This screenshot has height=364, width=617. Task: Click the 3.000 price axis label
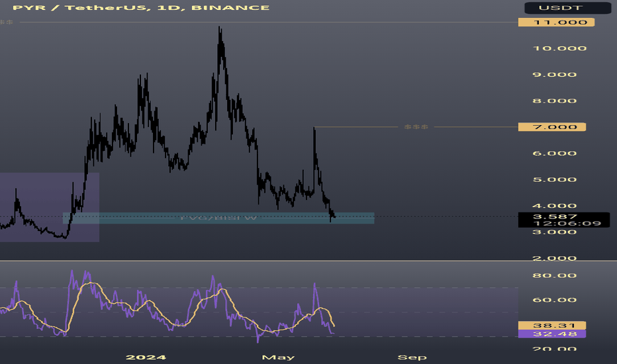click(x=554, y=232)
